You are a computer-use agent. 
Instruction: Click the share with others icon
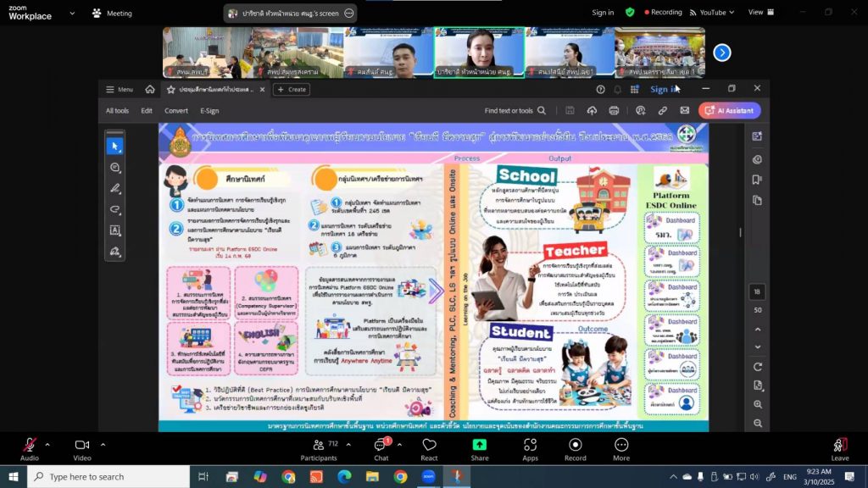[641, 111]
